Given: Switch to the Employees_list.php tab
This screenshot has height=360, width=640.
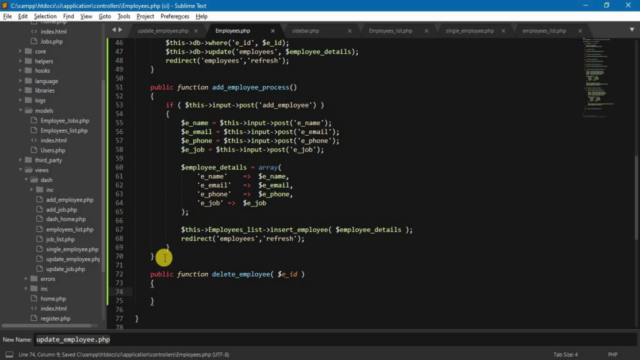Looking at the screenshot, I should point(391,31).
